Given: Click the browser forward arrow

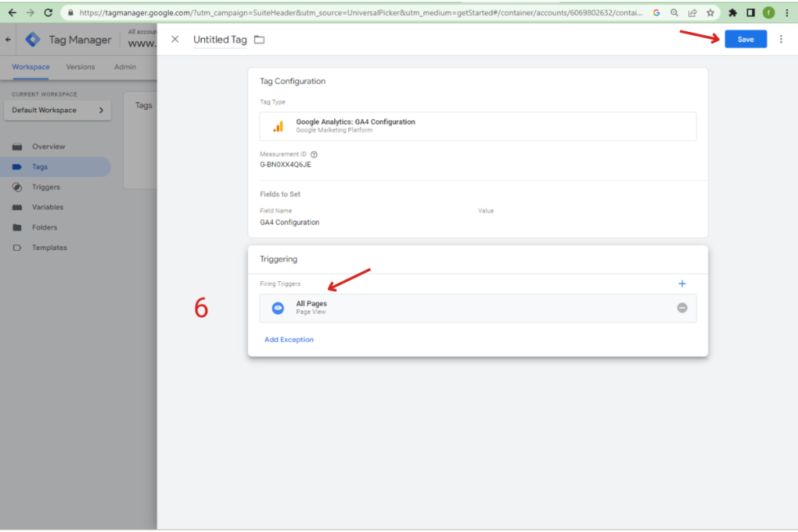Looking at the screenshot, I should 30,12.
